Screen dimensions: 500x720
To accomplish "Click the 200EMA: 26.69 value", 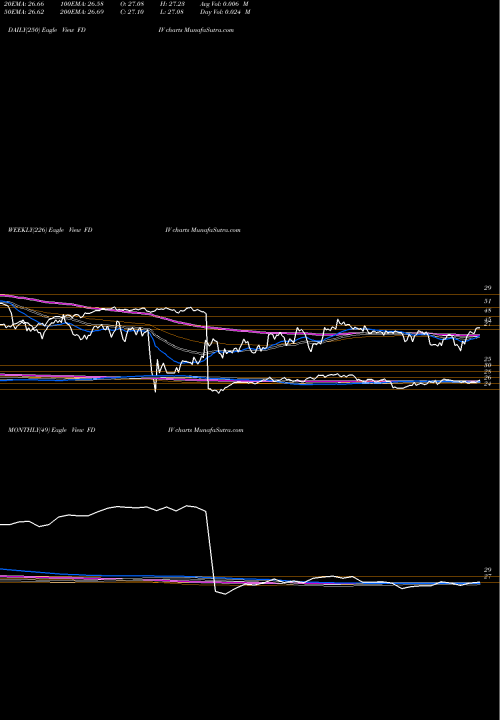I will (82, 12).
